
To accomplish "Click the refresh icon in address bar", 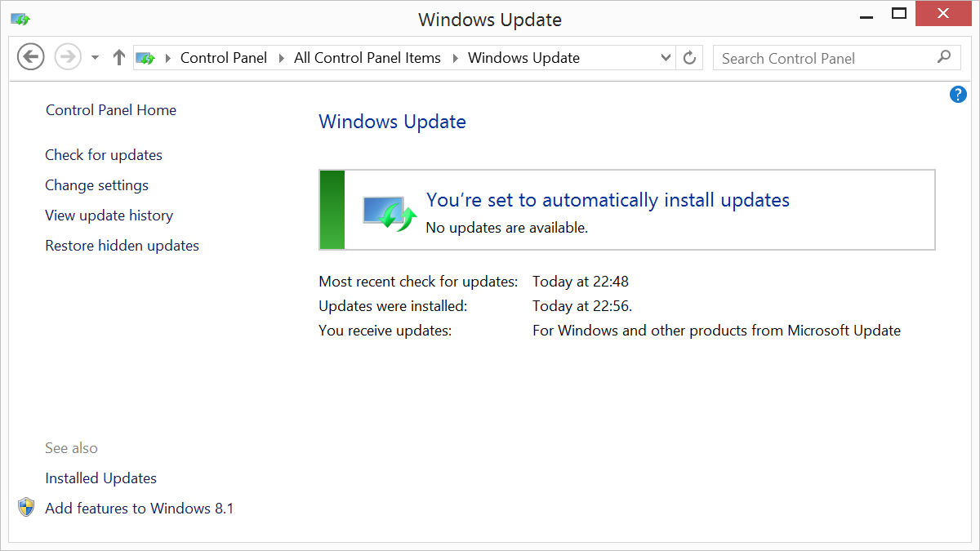I will coord(690,58).
